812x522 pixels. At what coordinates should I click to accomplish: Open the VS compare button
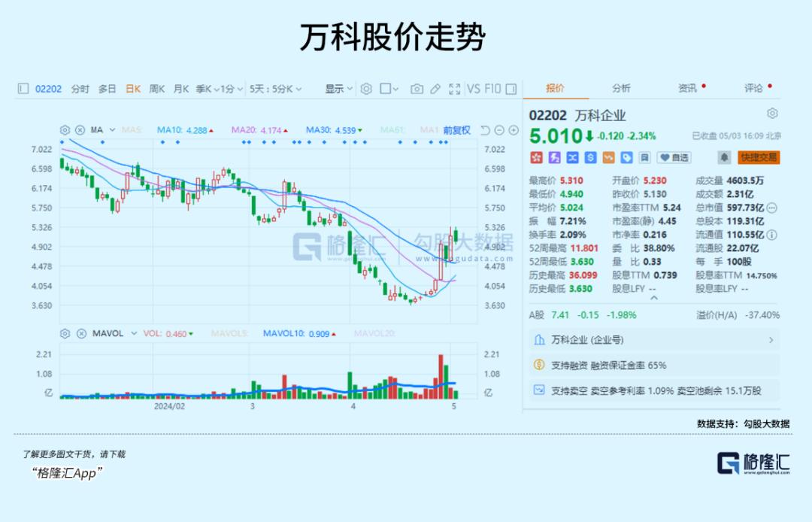click(474, 89)
